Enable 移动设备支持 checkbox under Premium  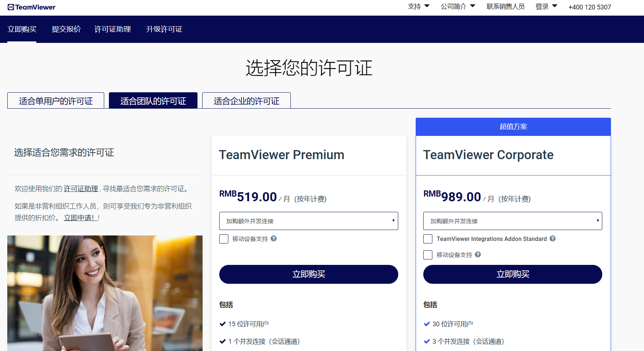[x=224, y=239]
